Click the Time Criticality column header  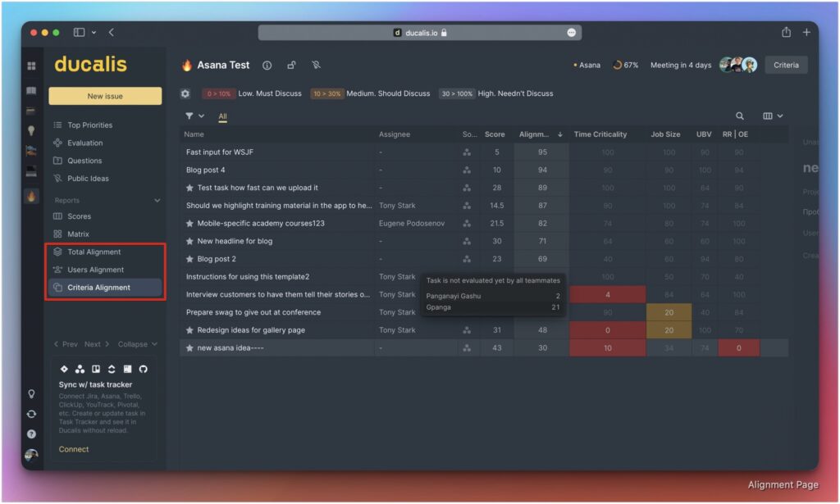(600, 134)
